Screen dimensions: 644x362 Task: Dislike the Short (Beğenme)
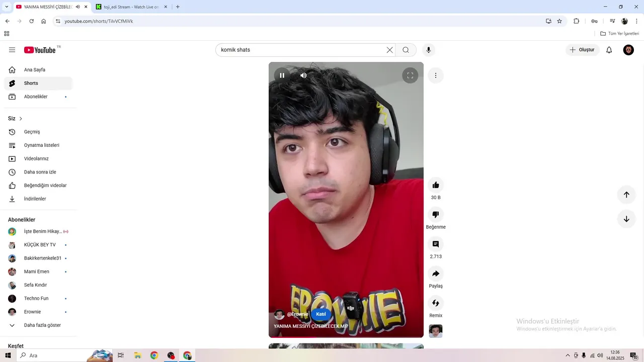tap(436, 215)
